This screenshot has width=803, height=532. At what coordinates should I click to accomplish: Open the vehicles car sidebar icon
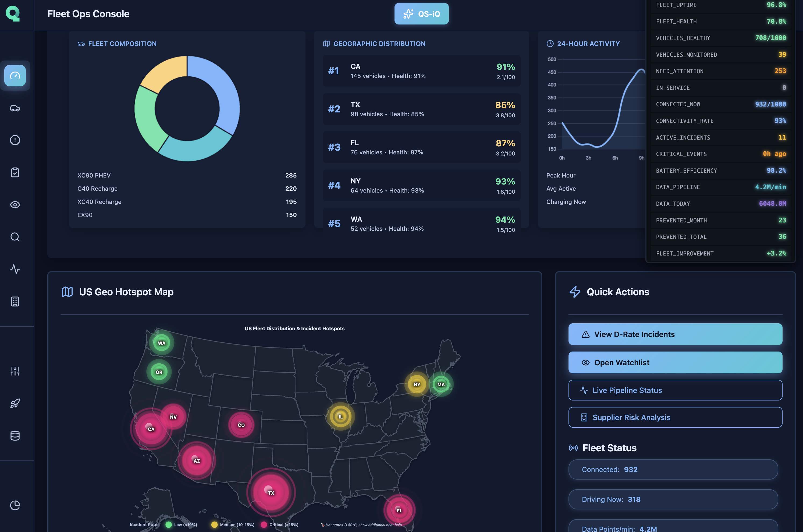(15, 108)
